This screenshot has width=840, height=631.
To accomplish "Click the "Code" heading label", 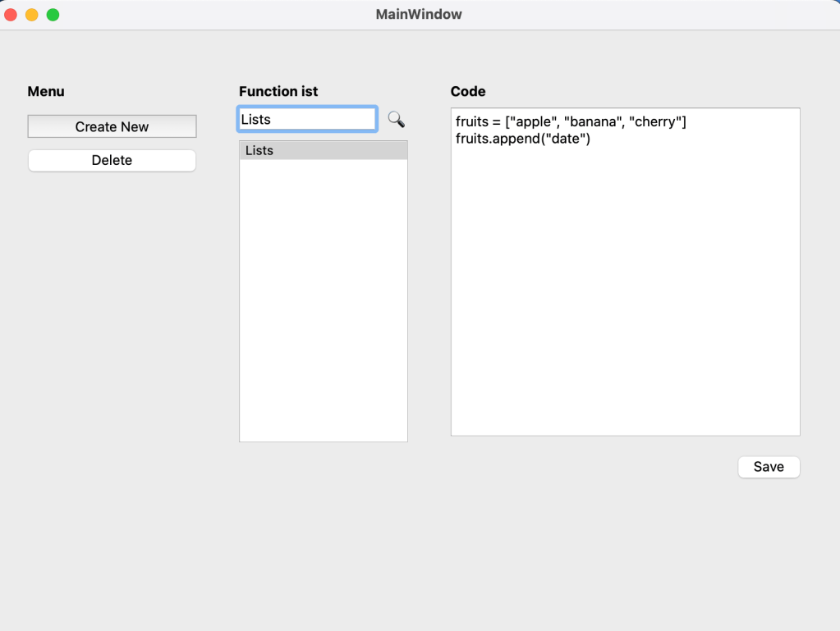I will pos(468,92).
